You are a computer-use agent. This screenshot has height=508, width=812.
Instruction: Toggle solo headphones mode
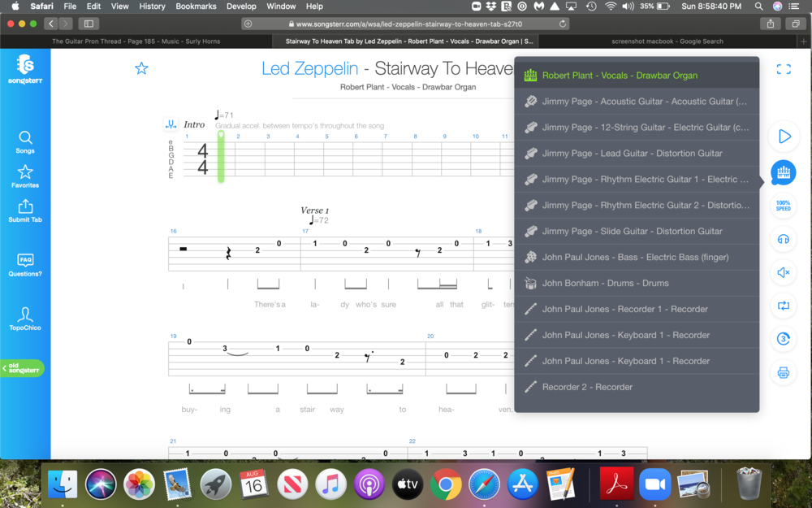coord(784,239)
